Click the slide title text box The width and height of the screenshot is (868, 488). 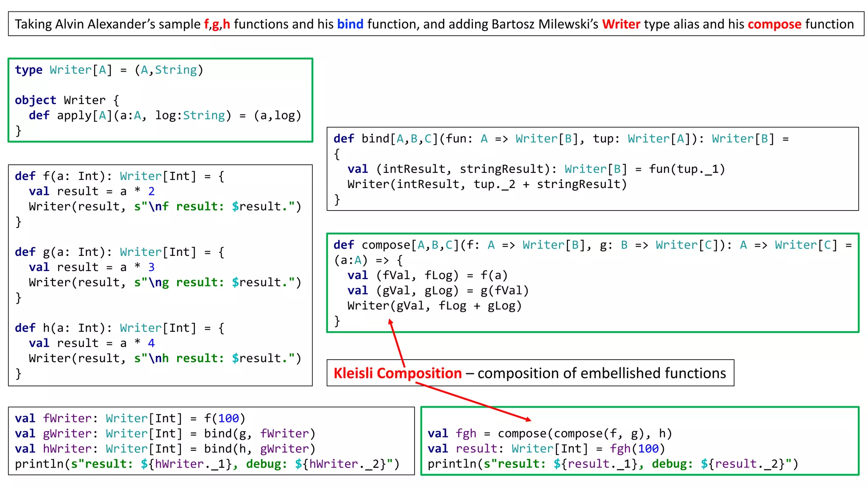point(436,24)
